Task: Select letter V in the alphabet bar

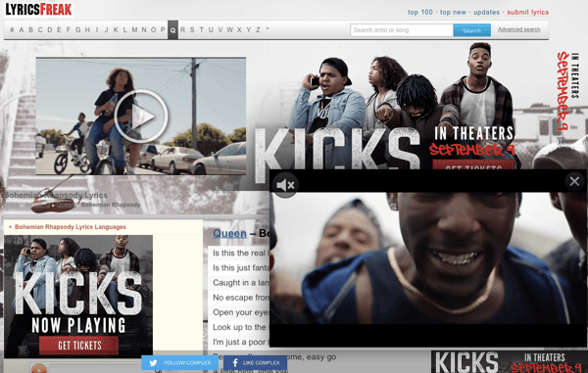Action: [x=220, y=29]
